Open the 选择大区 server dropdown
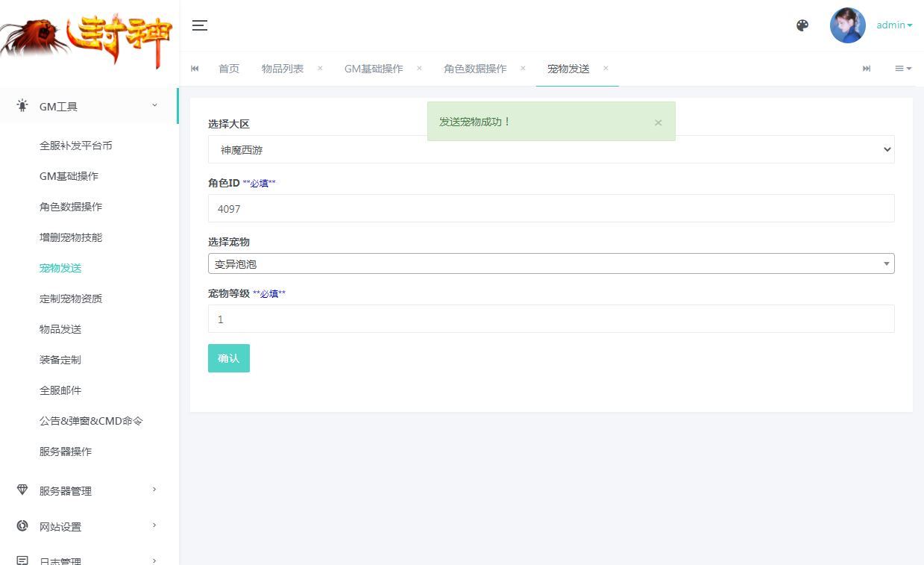924x565 pixels. click(x=550, y=149)
